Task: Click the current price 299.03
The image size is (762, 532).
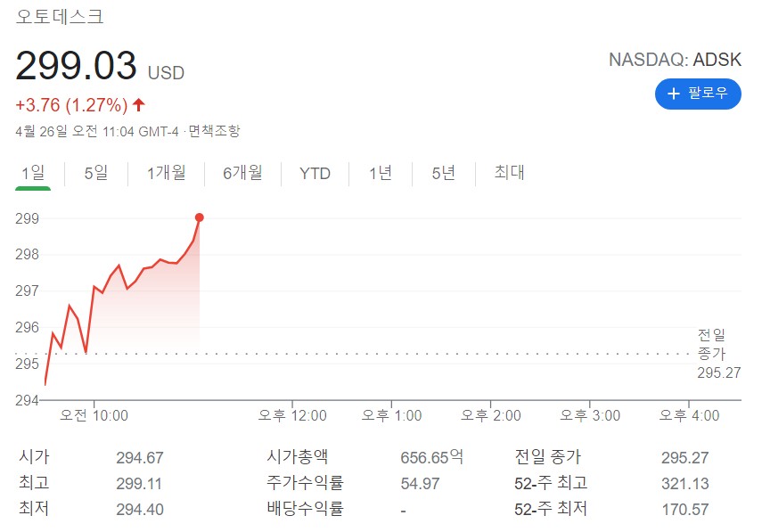Action: pos(77,68)
